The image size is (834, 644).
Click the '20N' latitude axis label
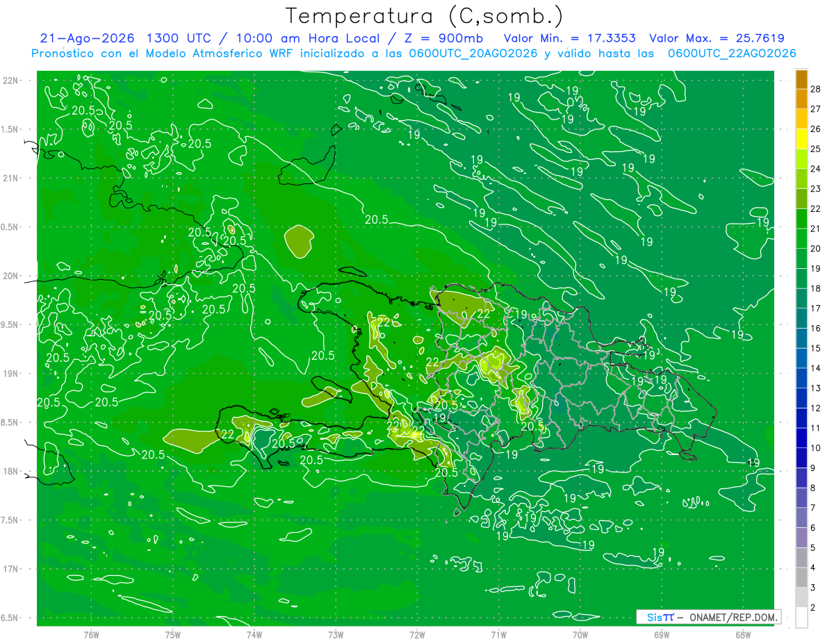[x=11, y=276]
